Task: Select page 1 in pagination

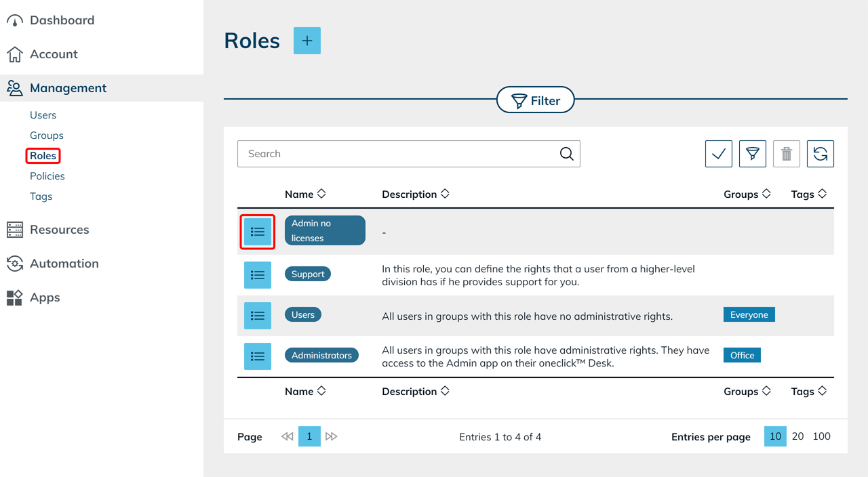Action: 309,437
